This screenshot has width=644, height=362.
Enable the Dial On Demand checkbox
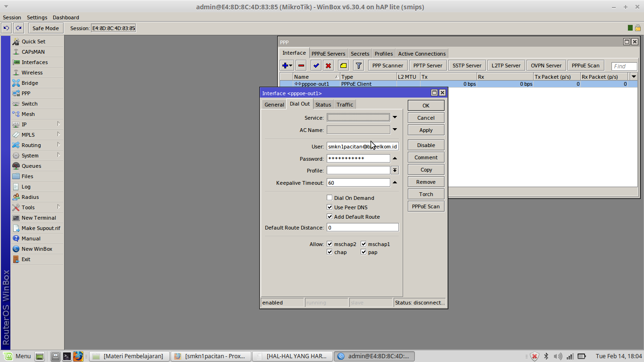[x=330, y=198]
